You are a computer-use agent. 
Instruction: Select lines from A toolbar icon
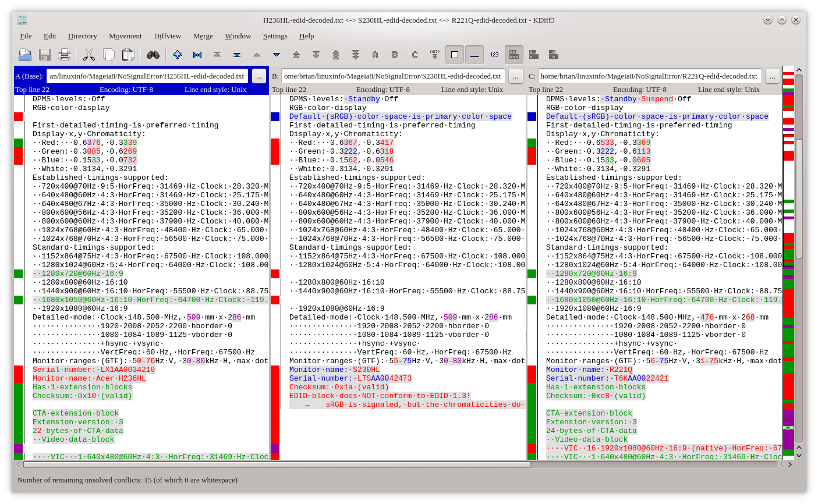[x=376, y=55]
